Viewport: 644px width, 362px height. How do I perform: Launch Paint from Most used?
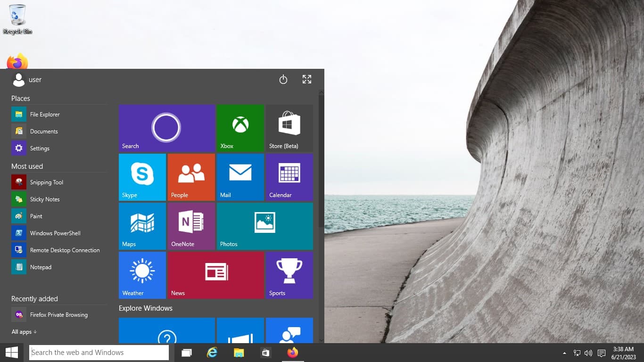click(x=59, y=216)
